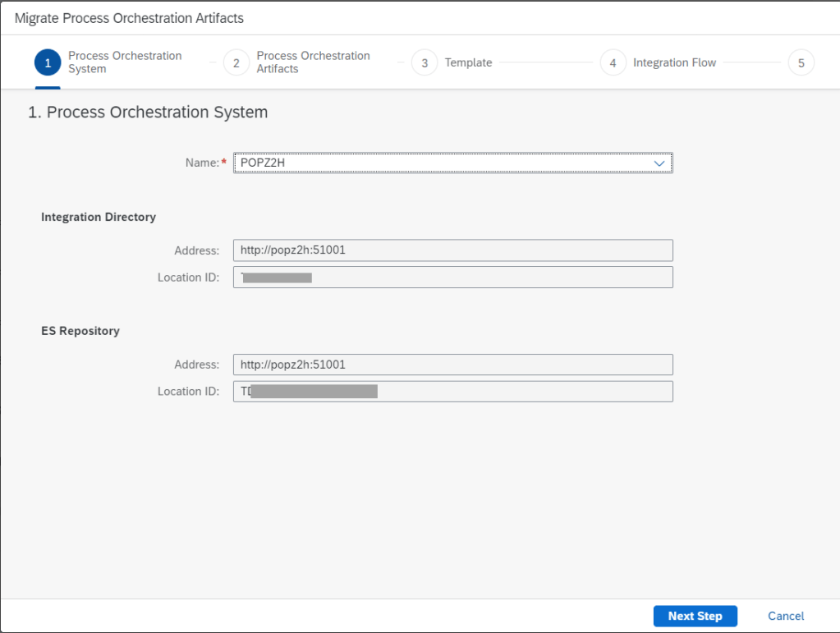
Task: Click the step 1 circle in the wizard
Action: [x=48, y=63]
